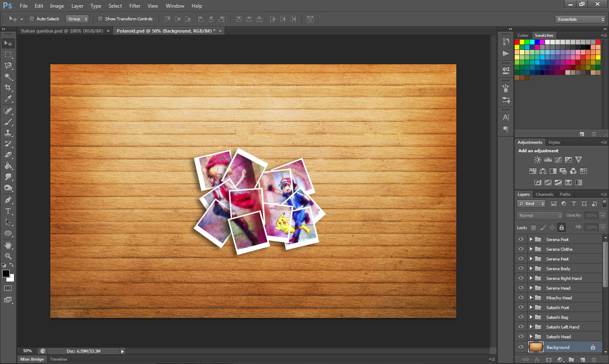This screenshot has width=609, height=364.
Task: Select the Horizontal Type tool
Action: pyautogui.click(x=8, y=211)
